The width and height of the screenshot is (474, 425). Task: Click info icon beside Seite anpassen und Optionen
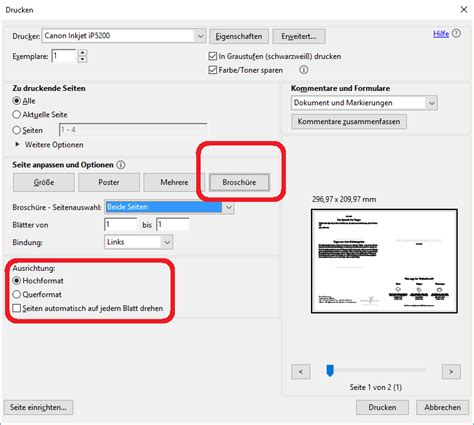tap(121, 165)
